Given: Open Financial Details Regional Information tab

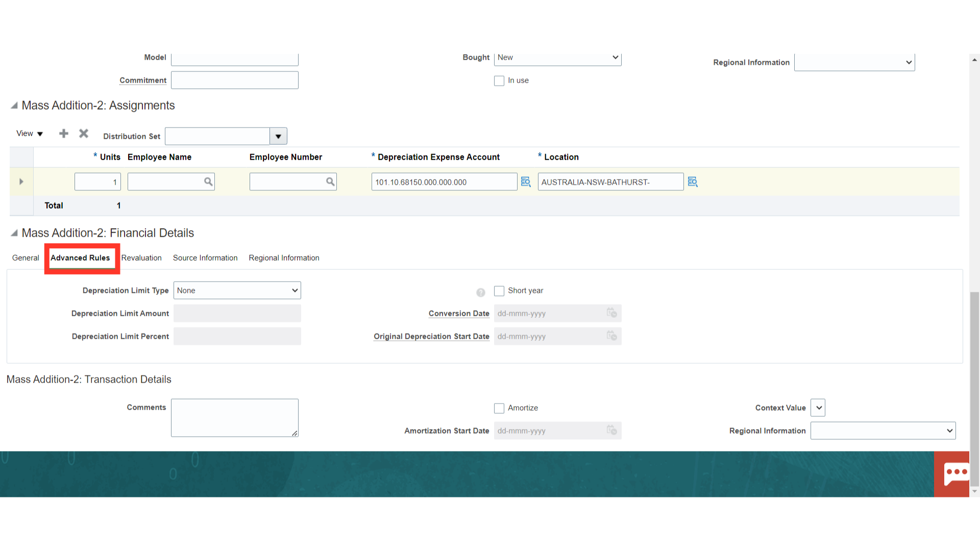Looking at the screenshot, I should pyautogui.click(x=284, y=258).
